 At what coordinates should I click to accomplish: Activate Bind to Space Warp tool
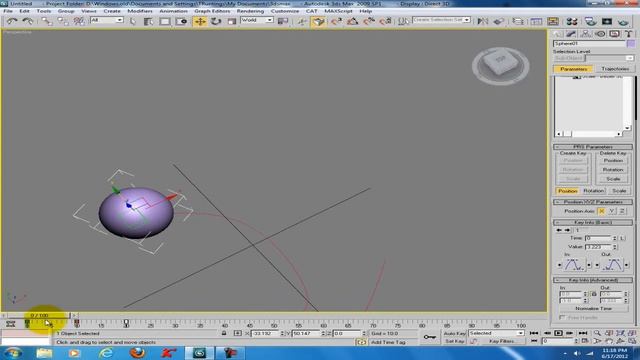click(79, 21)
